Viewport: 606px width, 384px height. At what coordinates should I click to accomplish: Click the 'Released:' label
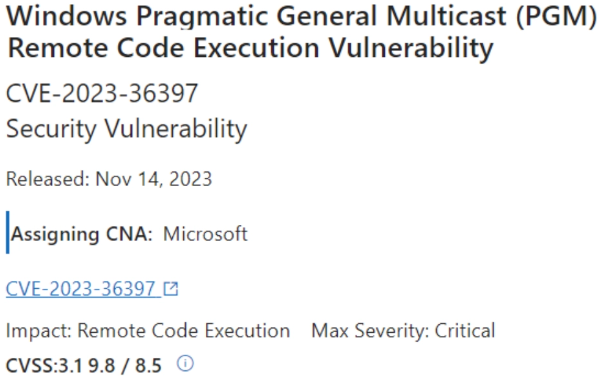pos(48,179)
